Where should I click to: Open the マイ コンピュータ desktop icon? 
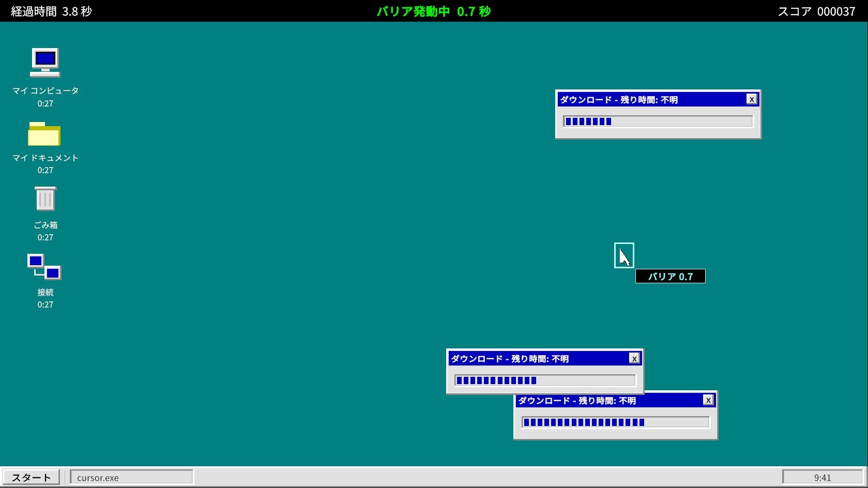point(45,63)
